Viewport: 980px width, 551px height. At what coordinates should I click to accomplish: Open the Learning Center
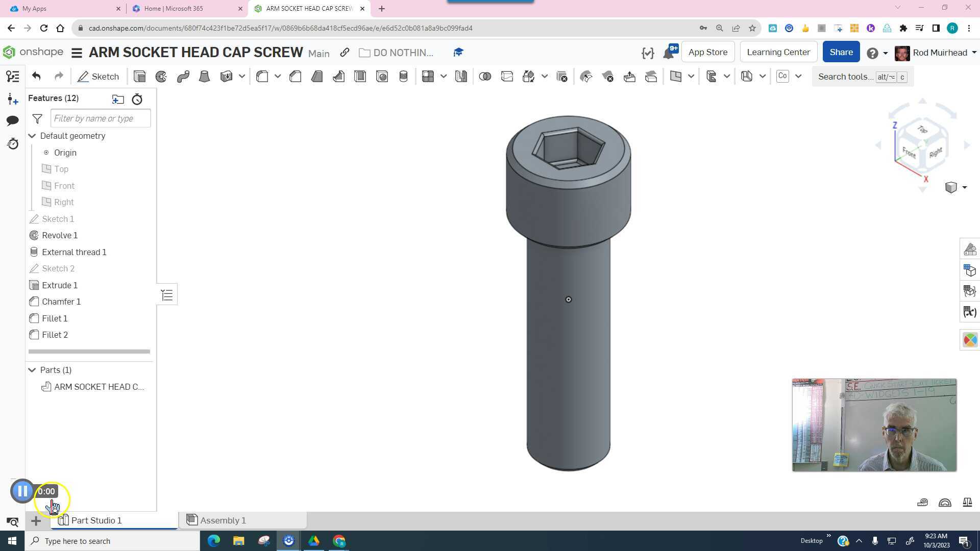tap(778, 52)
